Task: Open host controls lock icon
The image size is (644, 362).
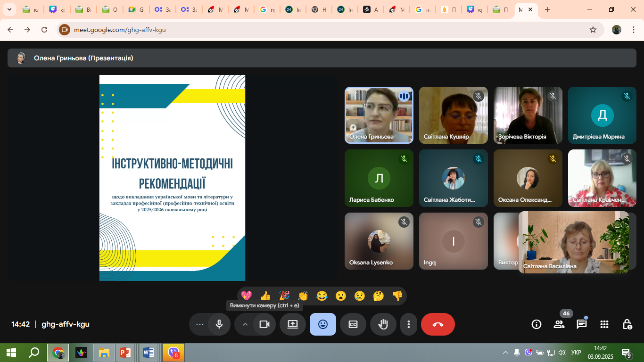Action: click(x=627, y=324)
